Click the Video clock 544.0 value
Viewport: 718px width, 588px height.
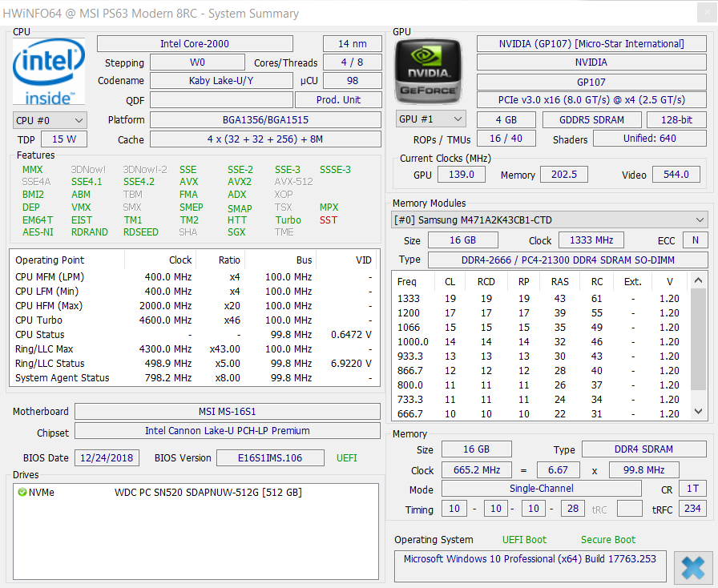[x=676, y=175]
